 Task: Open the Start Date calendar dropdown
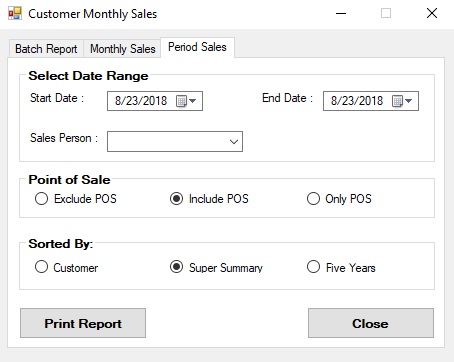pos(186,101)
